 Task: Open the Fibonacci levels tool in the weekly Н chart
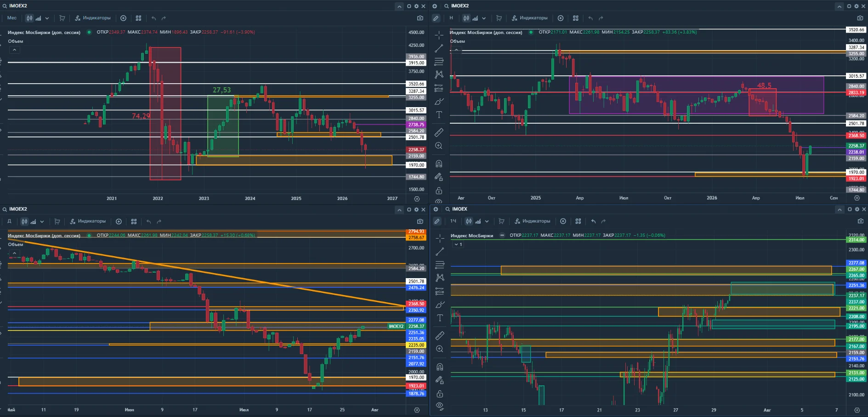(x=439, y=61)
